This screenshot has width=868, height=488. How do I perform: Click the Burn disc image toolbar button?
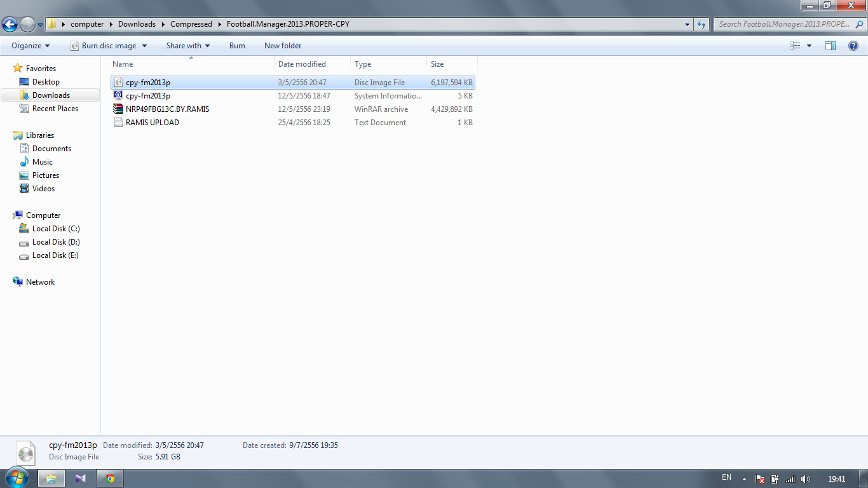(102, 46)
